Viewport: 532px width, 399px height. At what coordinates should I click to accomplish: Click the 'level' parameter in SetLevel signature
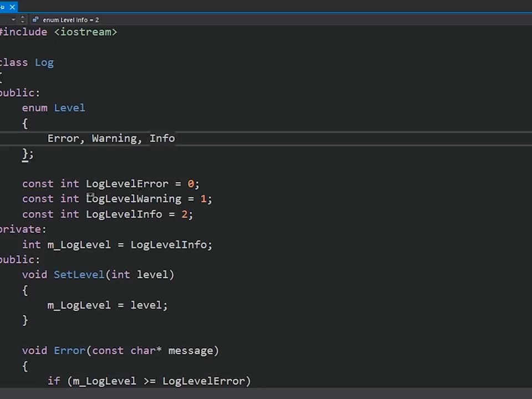[x=153, y=274]
